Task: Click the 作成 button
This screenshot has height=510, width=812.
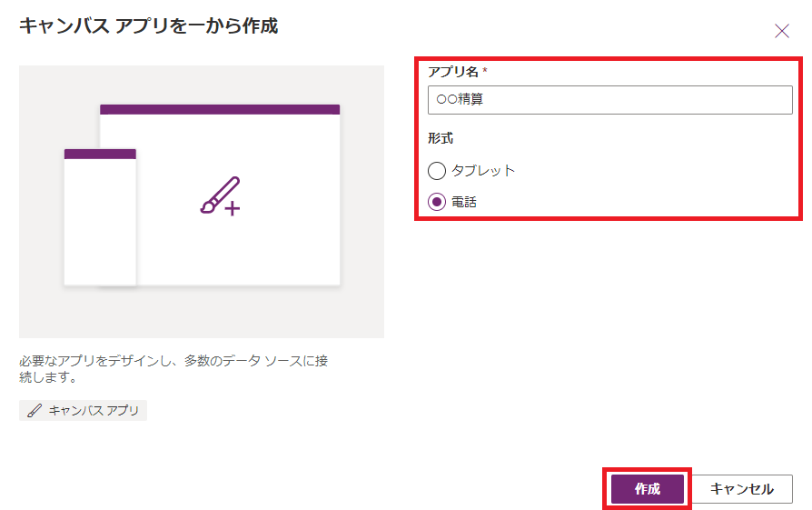Action: click(x=648, y=489)
